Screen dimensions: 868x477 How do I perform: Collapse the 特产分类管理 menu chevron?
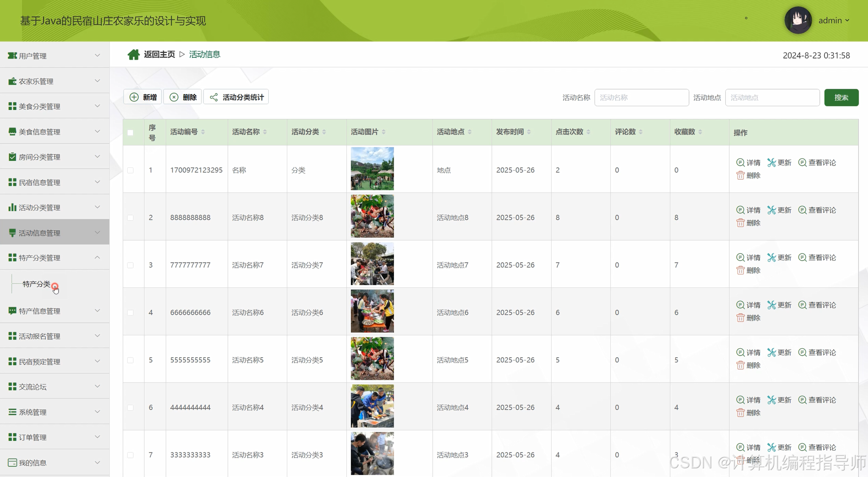pyautogui.click(x=97, y=257)
